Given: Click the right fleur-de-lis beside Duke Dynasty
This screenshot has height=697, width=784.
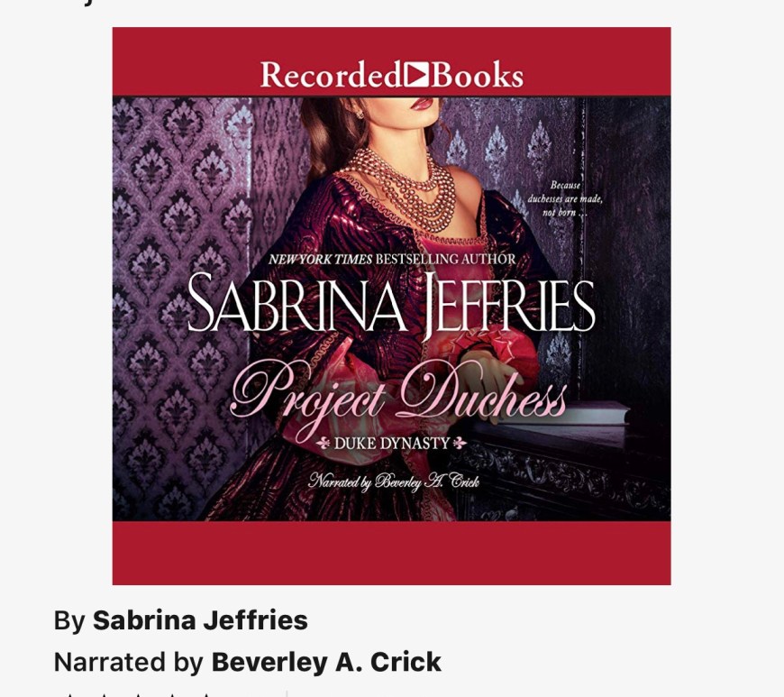Looking at the screenshot, I should pos(460,444).
